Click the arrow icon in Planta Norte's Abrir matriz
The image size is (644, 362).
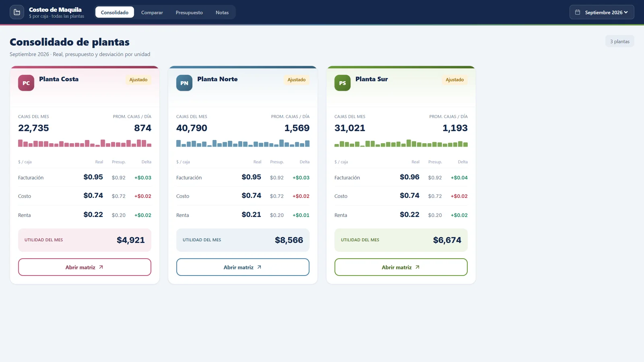[x=259, y=267]
